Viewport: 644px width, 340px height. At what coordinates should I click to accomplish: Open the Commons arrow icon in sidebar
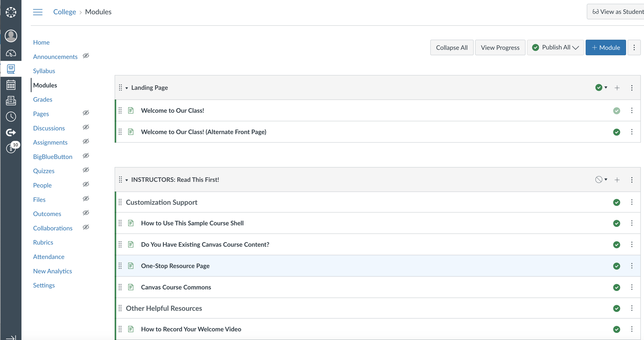point(11,133)
